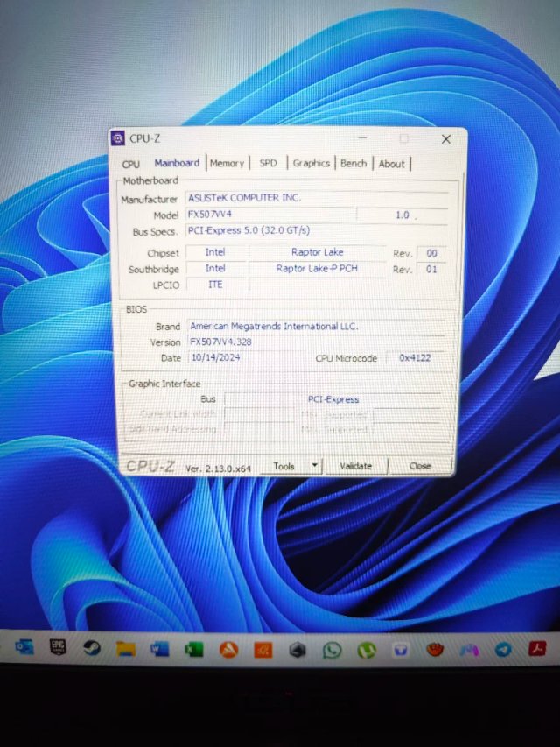Click the Southbridge Raptor Lake-P PCH field
The height and width of the screenshot is (747, 560).
click(317, 269)
